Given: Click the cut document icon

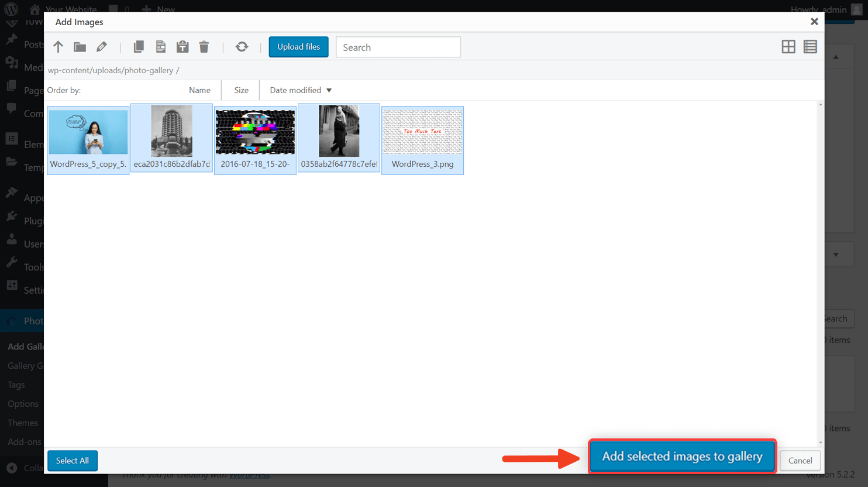Looking at the screenshot, I should 161,47.
